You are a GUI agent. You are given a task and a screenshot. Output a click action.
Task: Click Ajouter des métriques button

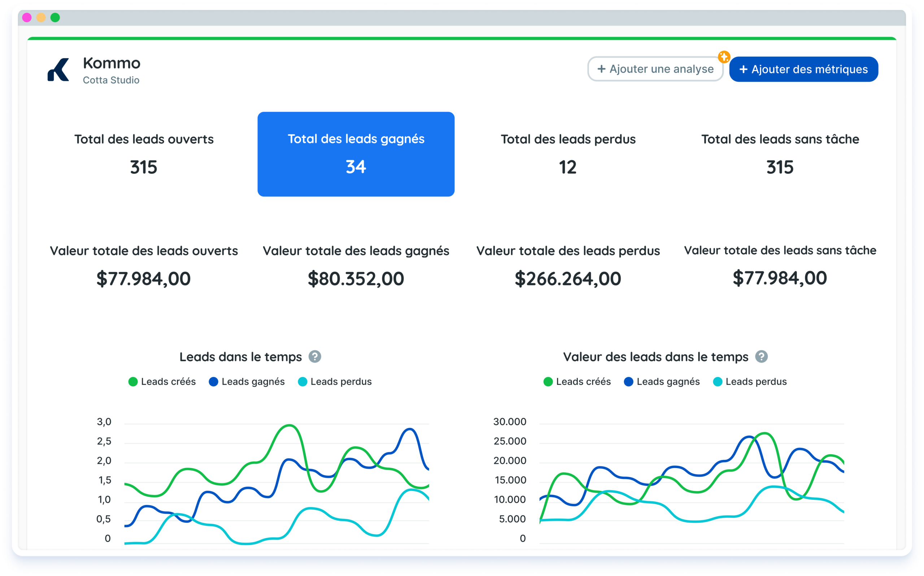pos(803,69)
